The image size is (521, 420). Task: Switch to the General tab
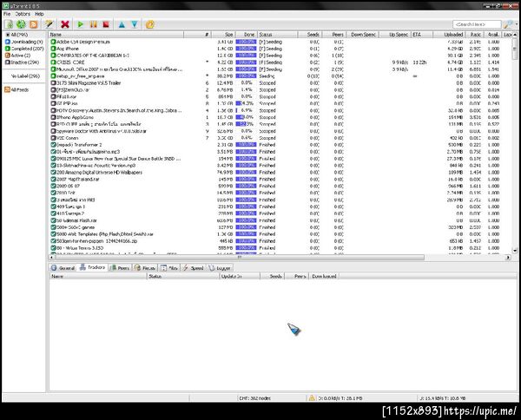pos(63,267)
